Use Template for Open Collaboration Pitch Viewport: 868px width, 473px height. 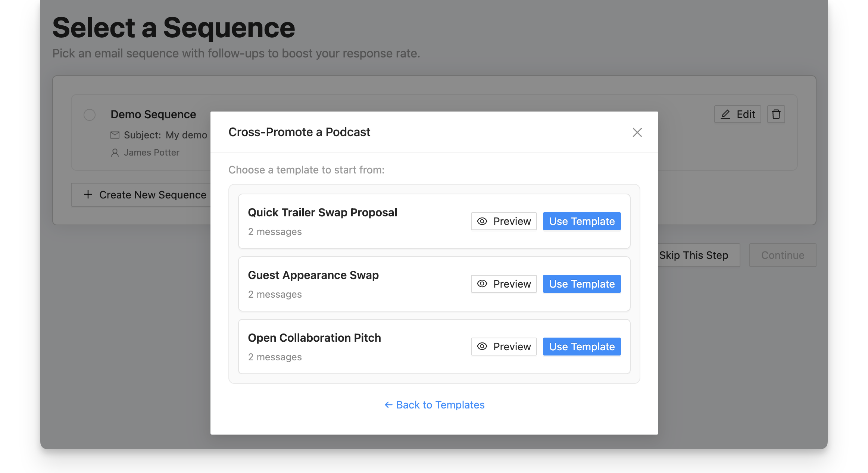tap(581, 347)
